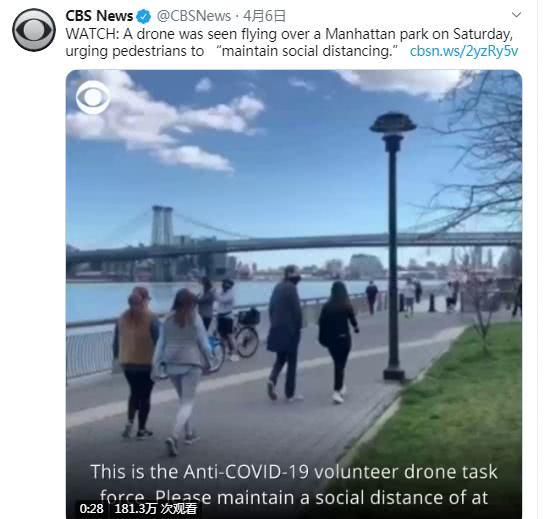Click the quoted phrase maintain social distancing
This screenshot has width=551, height=519.
pos(307,51)
